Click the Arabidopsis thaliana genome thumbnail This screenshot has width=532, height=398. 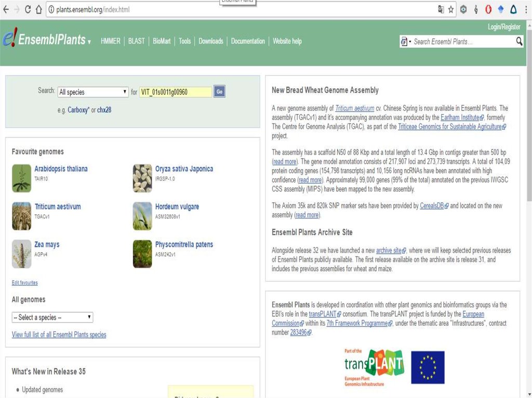click(x=22, y=178)
